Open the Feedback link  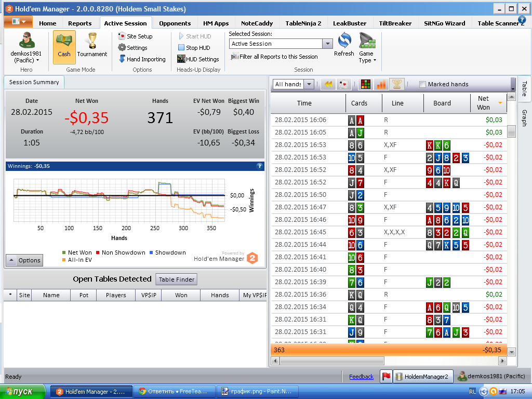(361, 377)
